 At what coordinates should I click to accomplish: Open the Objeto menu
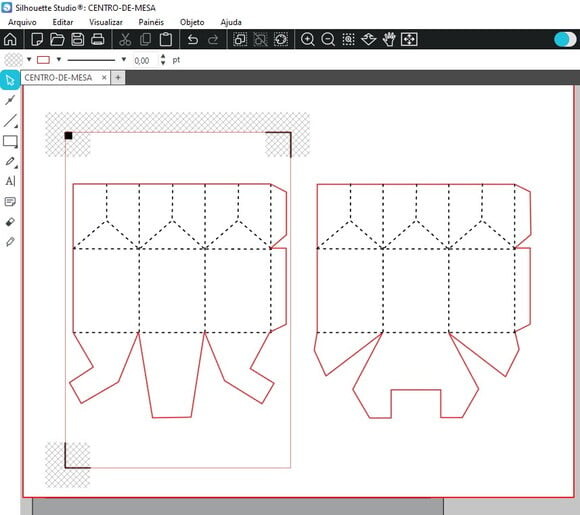pos(192,22)
